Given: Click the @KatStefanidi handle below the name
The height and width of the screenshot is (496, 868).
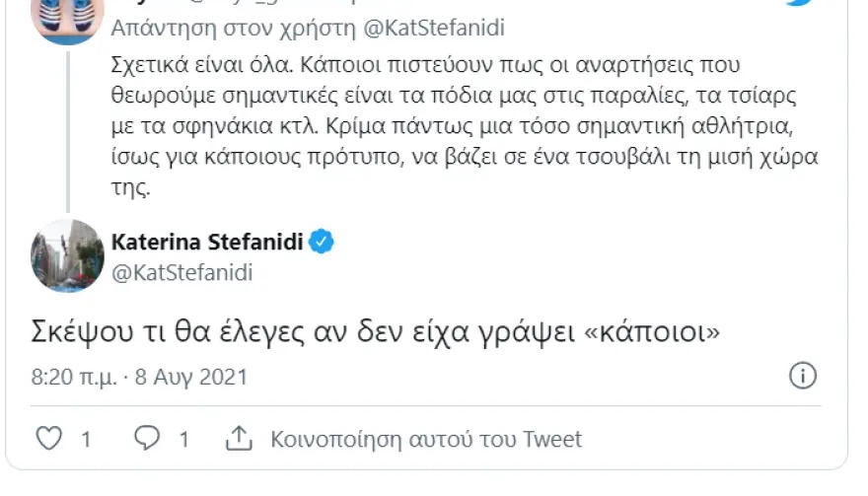Looking at the screenshot, I should [183, 273].
